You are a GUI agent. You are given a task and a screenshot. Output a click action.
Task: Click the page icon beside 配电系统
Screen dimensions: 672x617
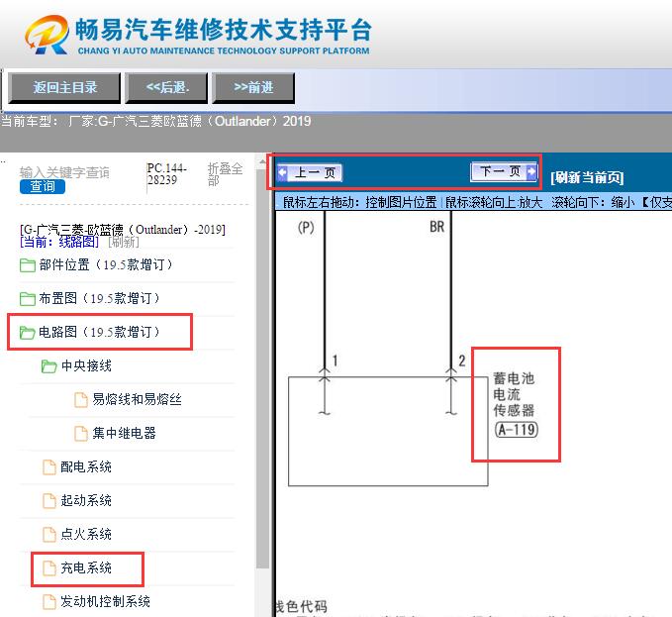[x=49, y=466]
